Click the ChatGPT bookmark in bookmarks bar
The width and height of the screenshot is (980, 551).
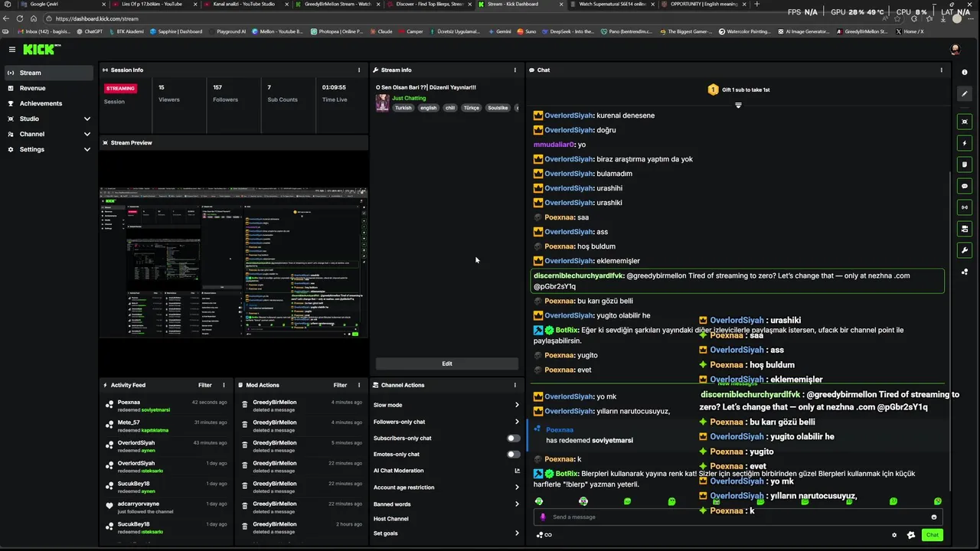[89, 31]
